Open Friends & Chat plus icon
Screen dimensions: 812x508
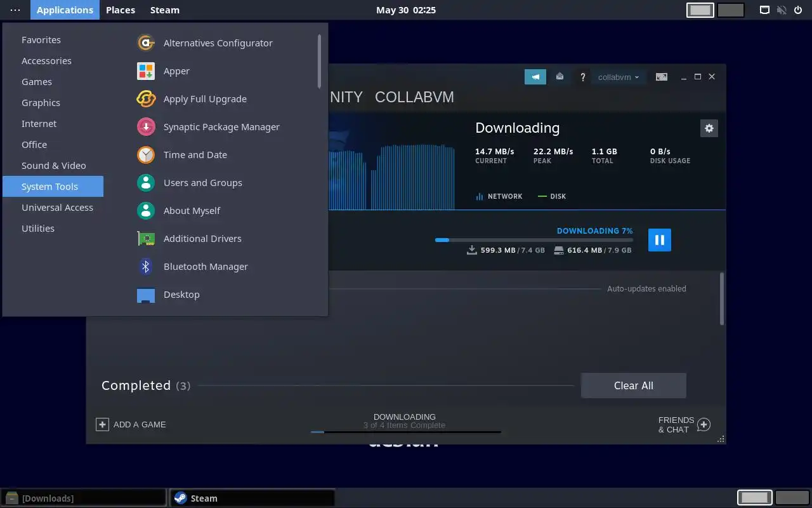pyautogui.click(x=704, y=425)
